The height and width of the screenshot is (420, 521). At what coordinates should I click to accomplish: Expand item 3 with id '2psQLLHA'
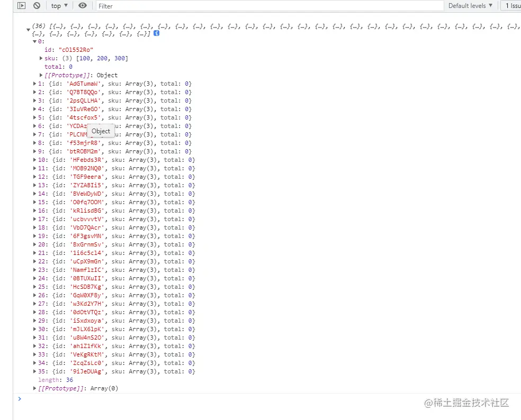(x=34, y=101)
